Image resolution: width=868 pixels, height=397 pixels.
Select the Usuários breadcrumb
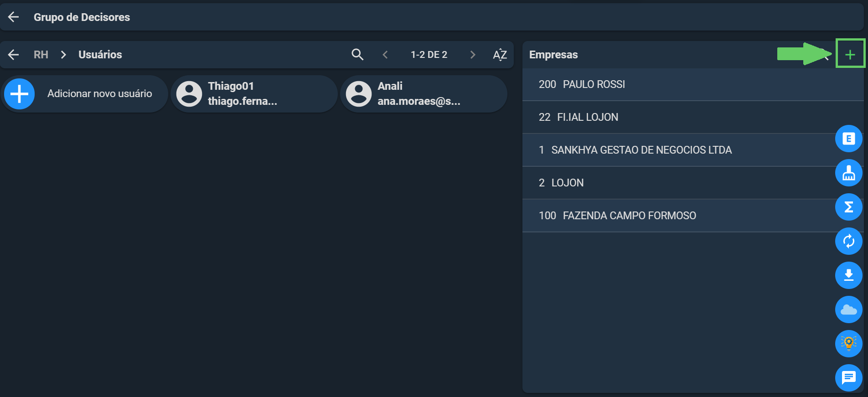(100, 55)
